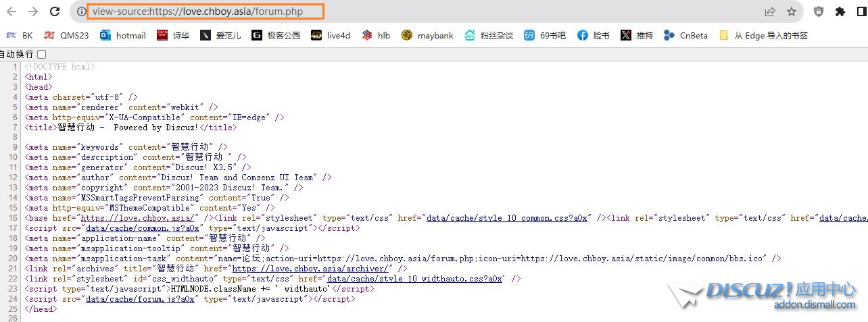Click the MSSmartTagsPreventParsing meta line
Screen dimensions: 868x322
pyautogui.click(x=157, y=198)
